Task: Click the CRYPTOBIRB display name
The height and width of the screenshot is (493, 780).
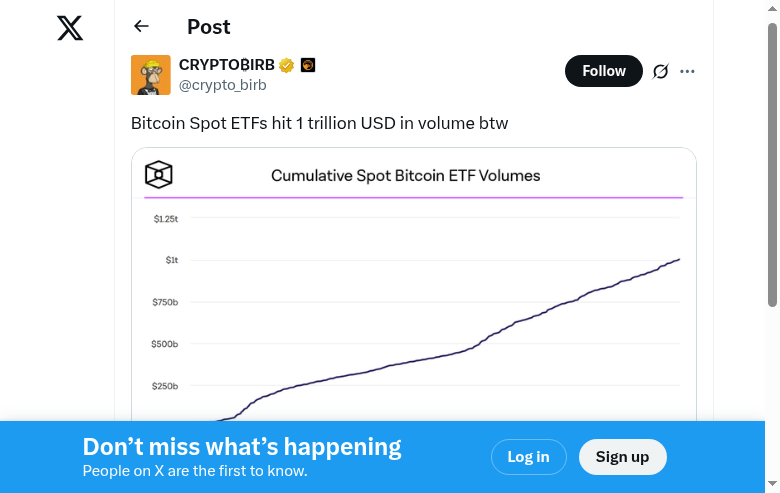Action: [x=226, y=65]
